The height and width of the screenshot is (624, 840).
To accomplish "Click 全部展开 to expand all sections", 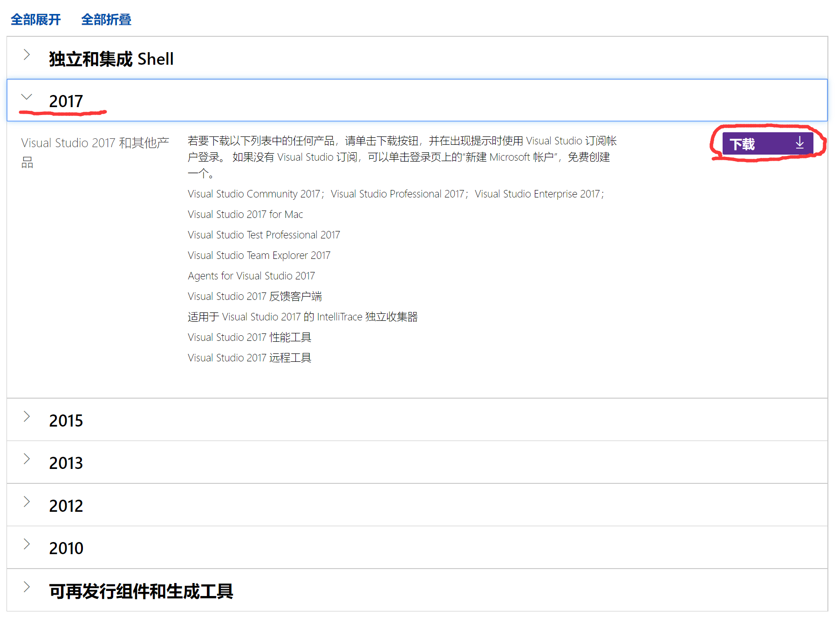I will pyautogui.click(x=36, y=20).
